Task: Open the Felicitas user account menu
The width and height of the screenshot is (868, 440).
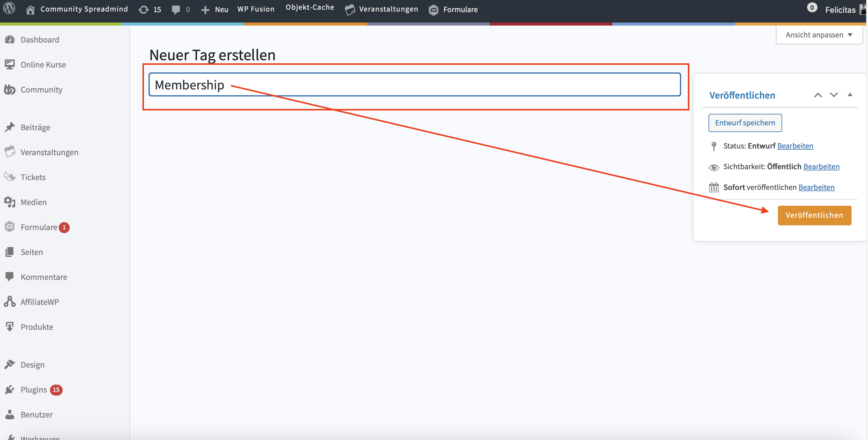Action: pos(840,10)
